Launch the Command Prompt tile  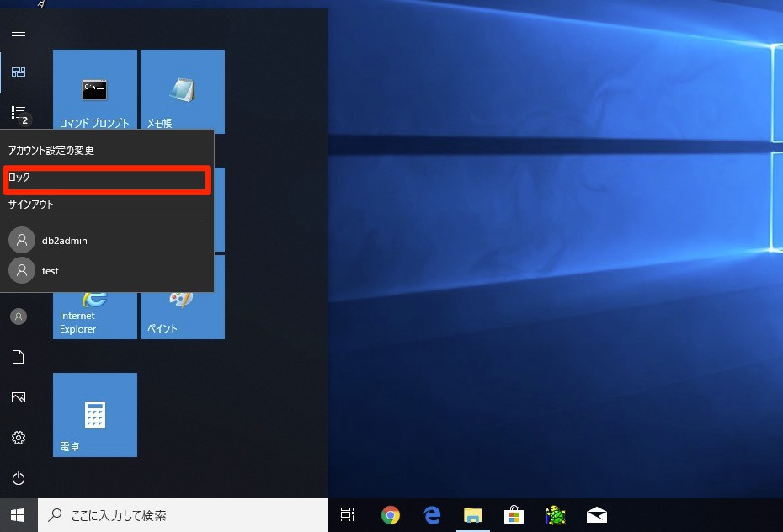[95, 90]
